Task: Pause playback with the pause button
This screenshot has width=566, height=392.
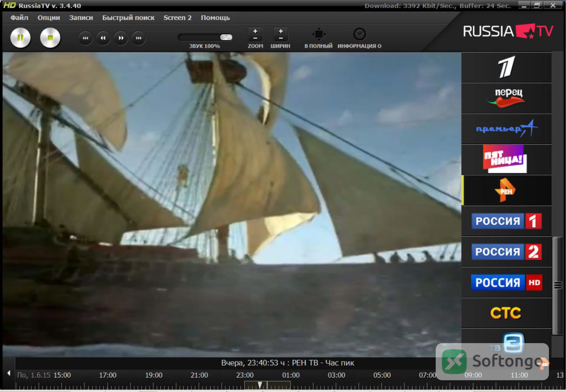Action: pyautogui.click(x=20, y=38)
